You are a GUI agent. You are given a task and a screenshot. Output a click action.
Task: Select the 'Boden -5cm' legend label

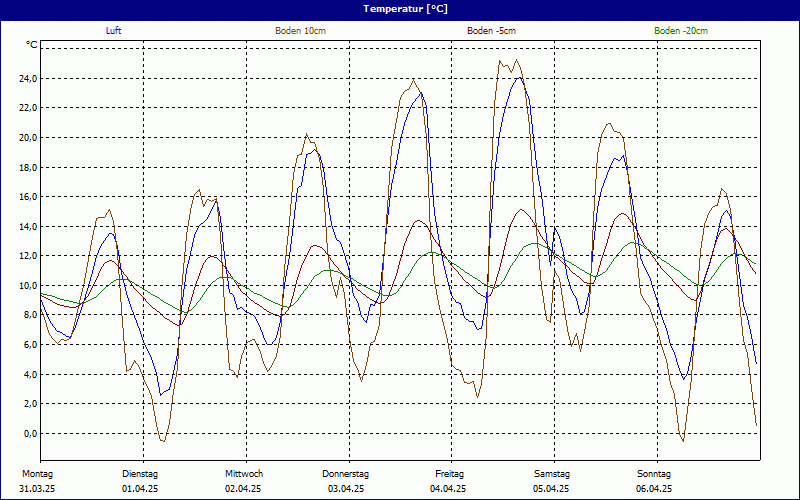point(491,31)
